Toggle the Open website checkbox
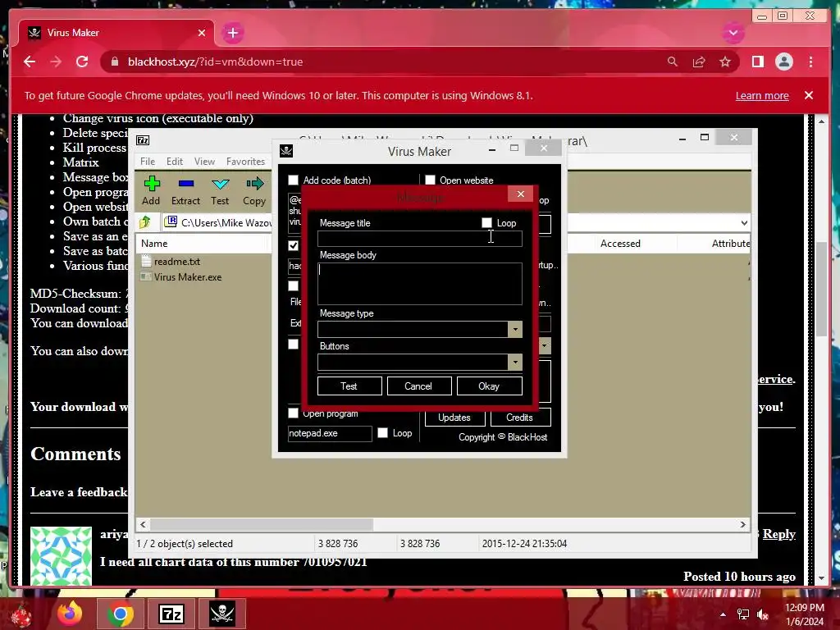Viewport: 840px width, 630px height. click(x=430, y=180)
